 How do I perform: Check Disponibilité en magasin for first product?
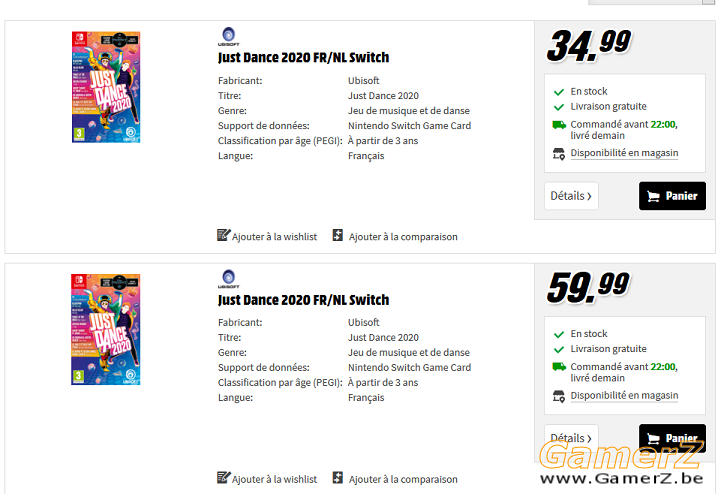tap(624, 153)
